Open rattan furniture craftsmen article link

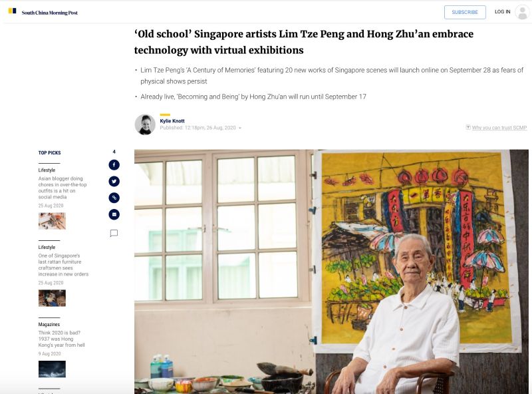coord(63,265)
